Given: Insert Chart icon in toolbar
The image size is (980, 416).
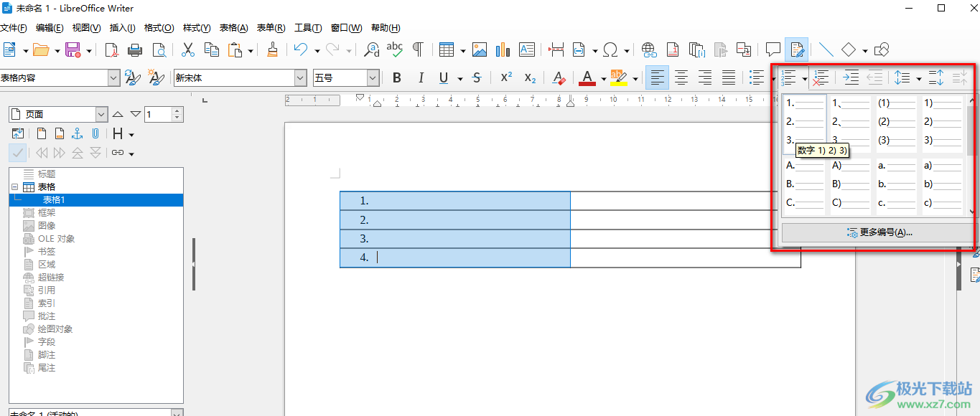Looking at the screenshot, I should click(x=503, y=49).
